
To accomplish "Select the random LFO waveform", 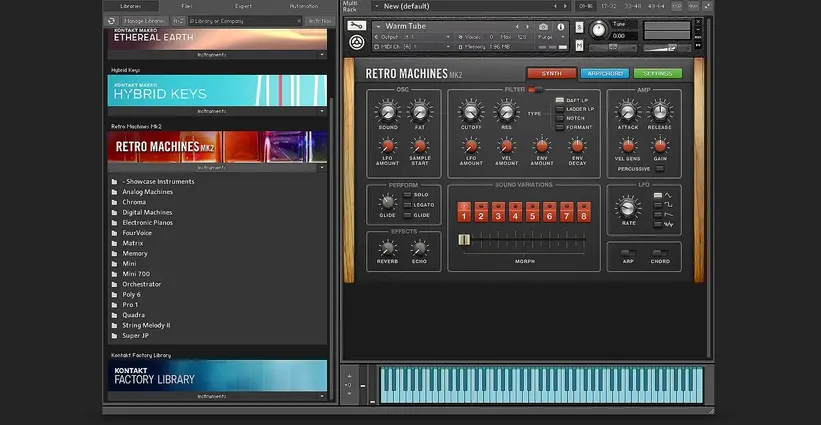I will (658, 224).
